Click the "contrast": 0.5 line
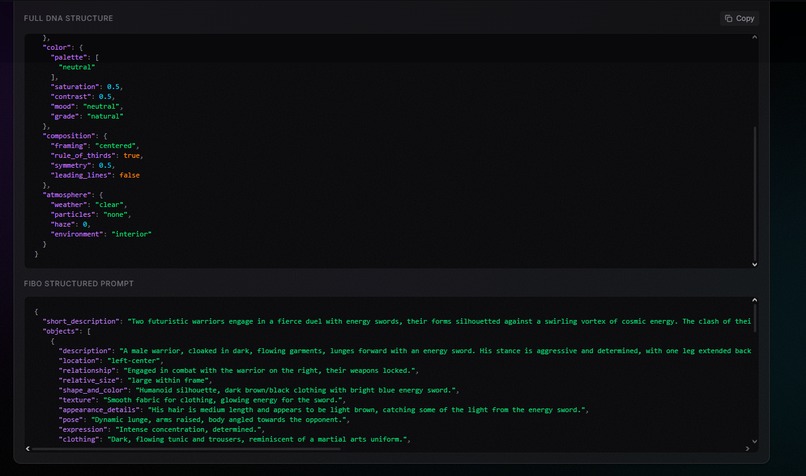This screenshot has width=806, height=476. (83, 96)
